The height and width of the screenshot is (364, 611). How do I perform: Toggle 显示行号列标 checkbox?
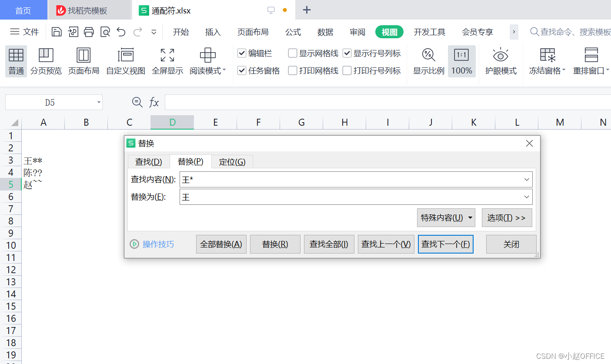347,53
